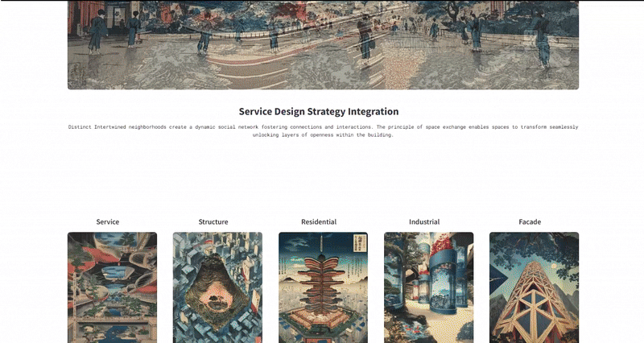Select the Residential label text
The image size is (644, 343).
tap(319, 221)
